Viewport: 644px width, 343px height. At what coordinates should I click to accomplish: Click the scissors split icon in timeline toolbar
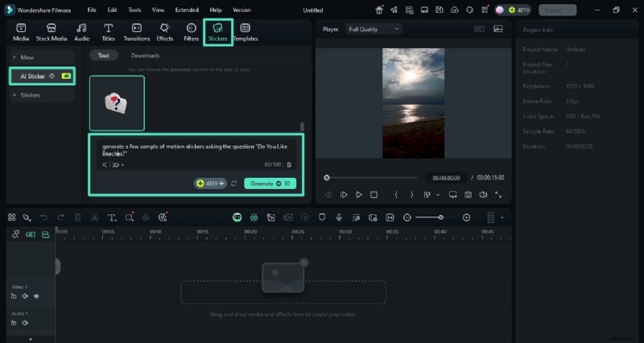pyautogui.click(x=94, y=217)
